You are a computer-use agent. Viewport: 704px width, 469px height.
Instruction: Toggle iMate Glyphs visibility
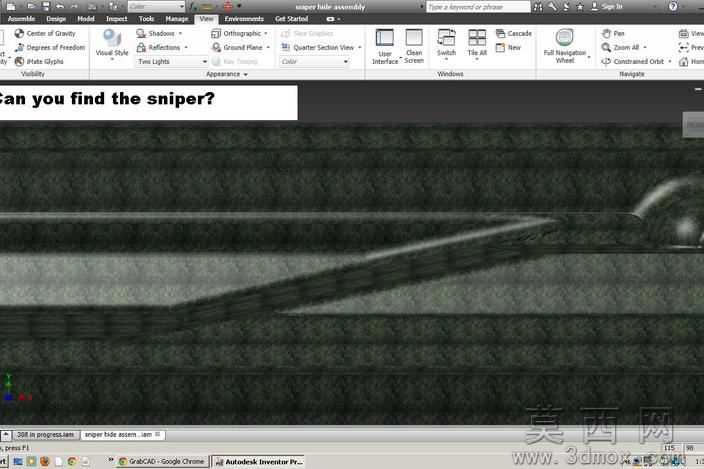point(39,61)
